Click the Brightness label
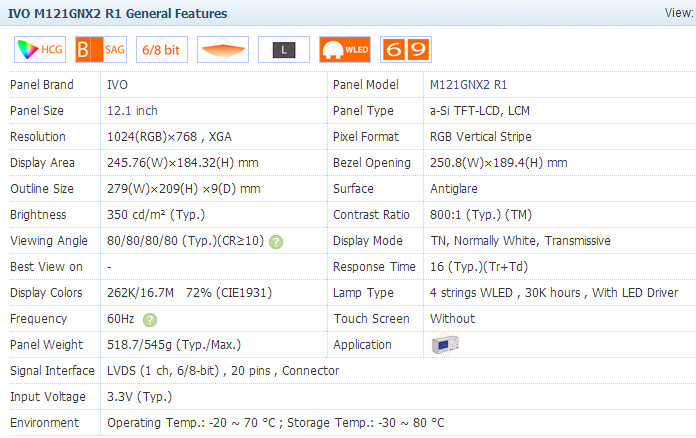 point(38,215)
